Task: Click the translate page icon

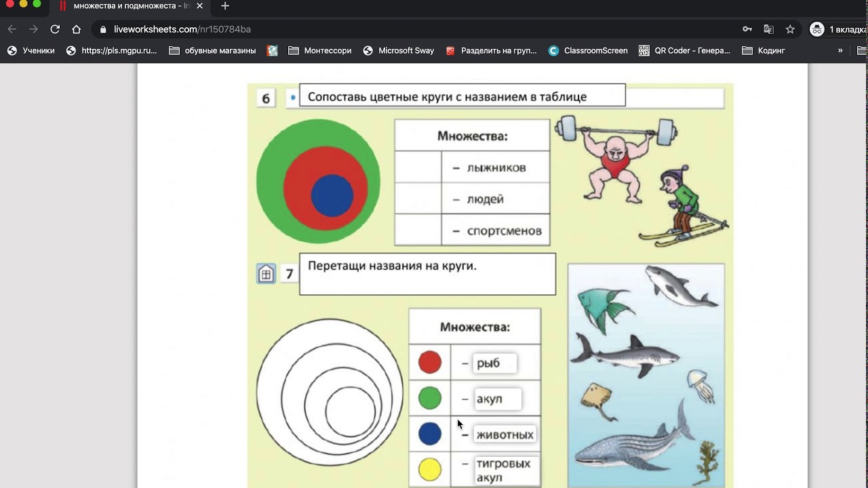Action: pyautogui.click(x=768, y=29)
